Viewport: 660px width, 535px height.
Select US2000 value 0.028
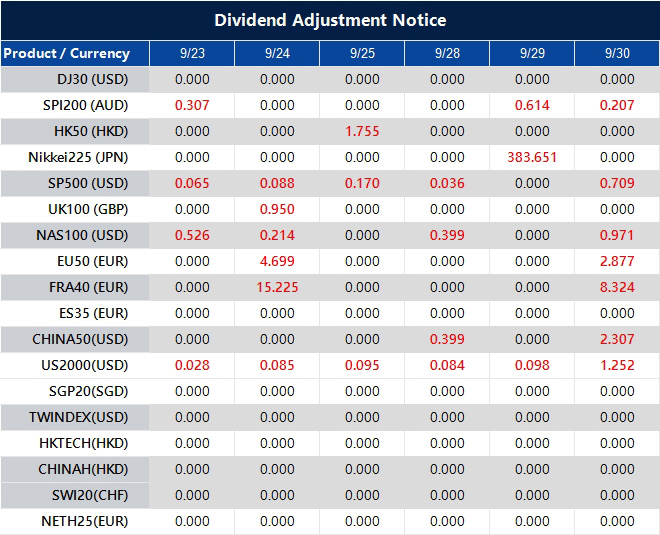click(x=192, y=365)
